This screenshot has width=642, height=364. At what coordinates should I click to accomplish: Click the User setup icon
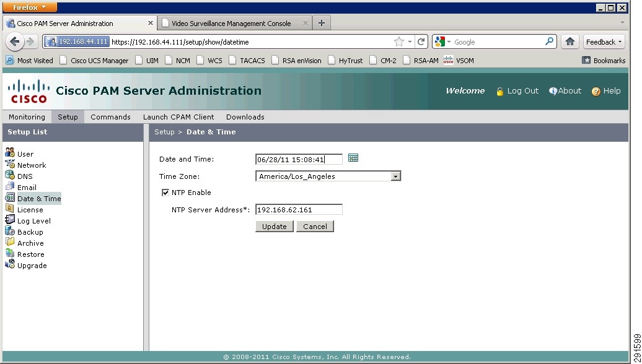pos(10,153)
